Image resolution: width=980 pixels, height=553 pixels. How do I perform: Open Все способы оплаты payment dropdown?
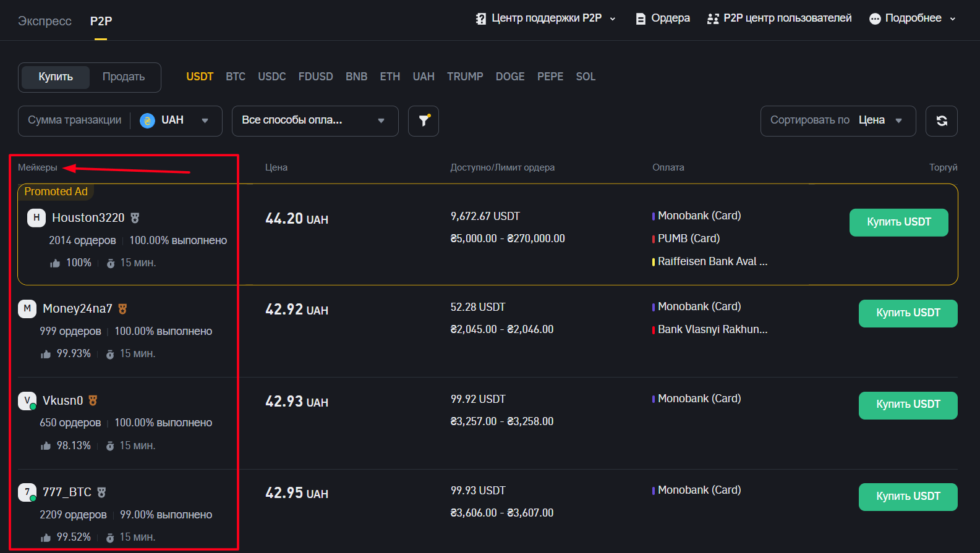coord(315,120)
